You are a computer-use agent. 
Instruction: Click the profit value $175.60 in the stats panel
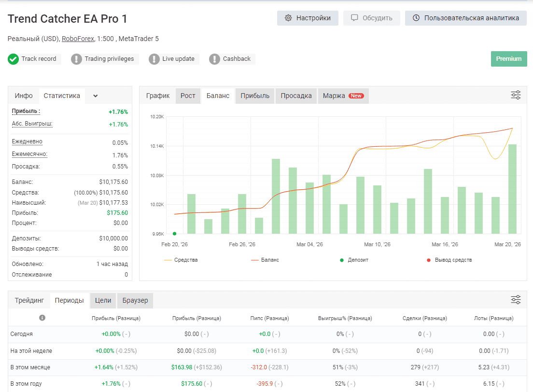pos(117,213)
